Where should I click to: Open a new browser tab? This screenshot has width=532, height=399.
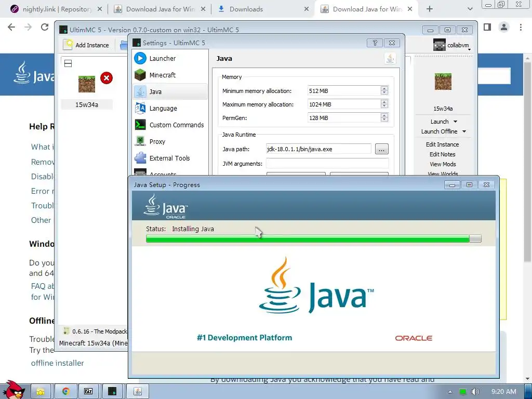pyautogui.click(x=429, y=9)
